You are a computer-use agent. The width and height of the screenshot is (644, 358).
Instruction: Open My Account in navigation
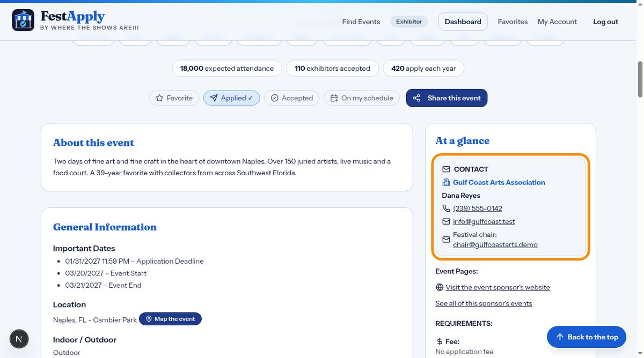pyautogui.click(x=557, y=21)
